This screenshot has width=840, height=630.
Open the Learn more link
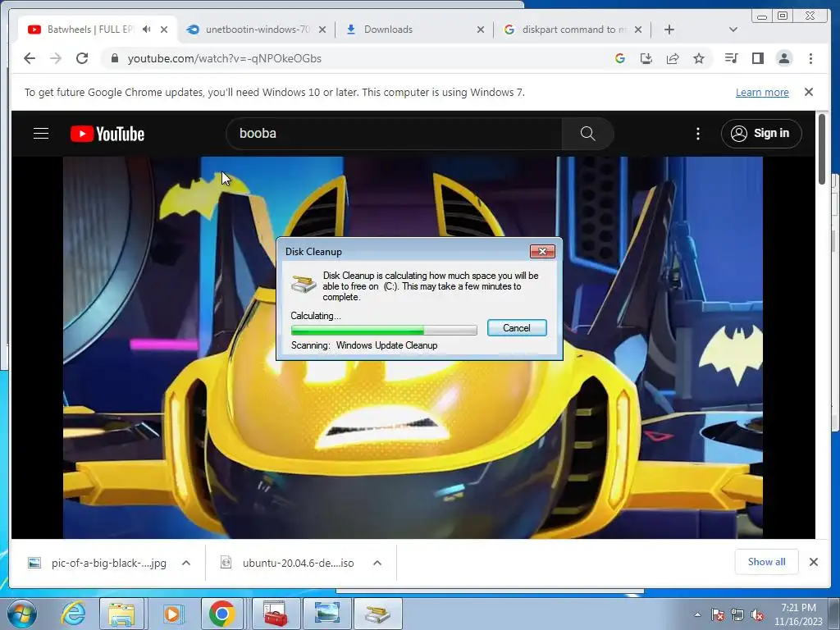point(762,92)
